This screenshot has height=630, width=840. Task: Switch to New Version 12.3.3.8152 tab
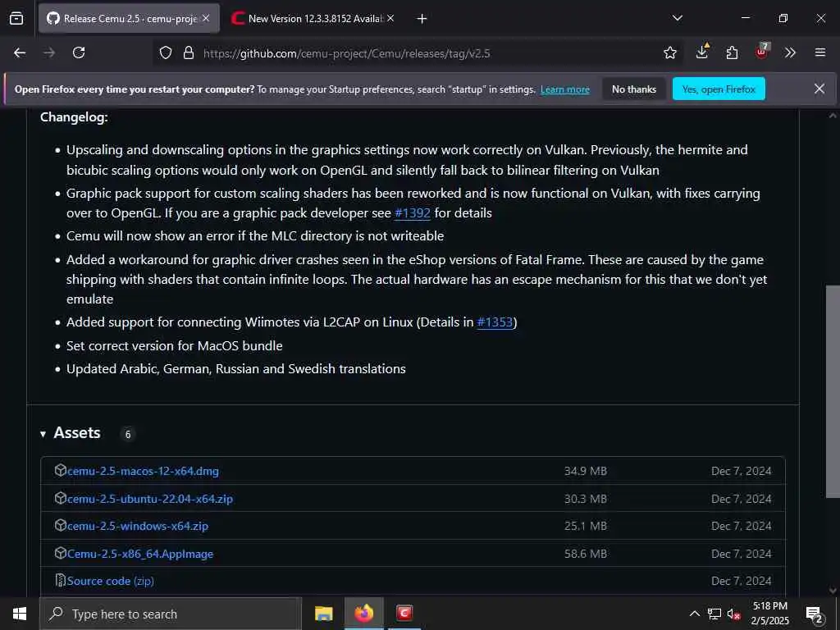click(x=313, y=18)
